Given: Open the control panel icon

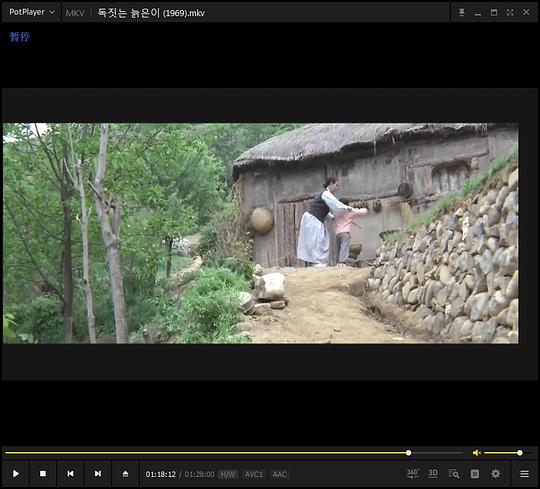Looking at the screenshot, I should pos(475,474).
